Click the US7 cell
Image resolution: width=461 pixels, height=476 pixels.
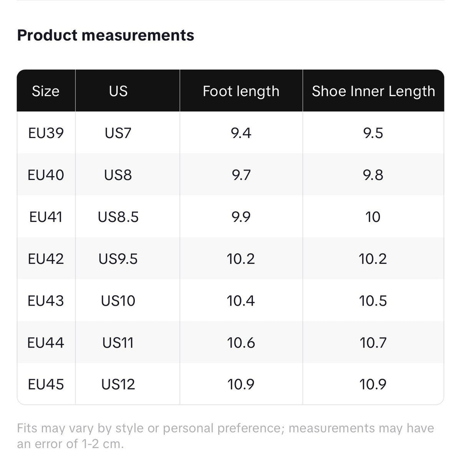(x=118, y=133)
